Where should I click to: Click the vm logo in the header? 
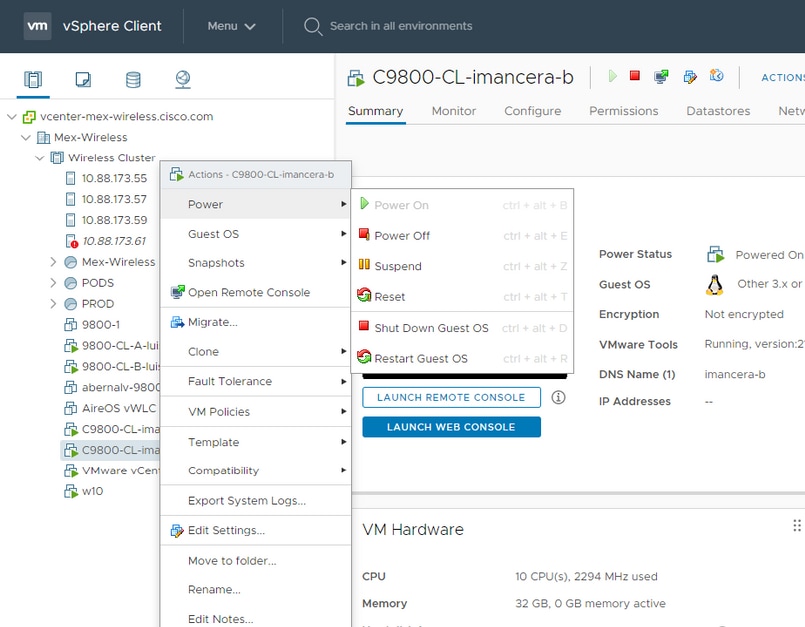[37, 26]
